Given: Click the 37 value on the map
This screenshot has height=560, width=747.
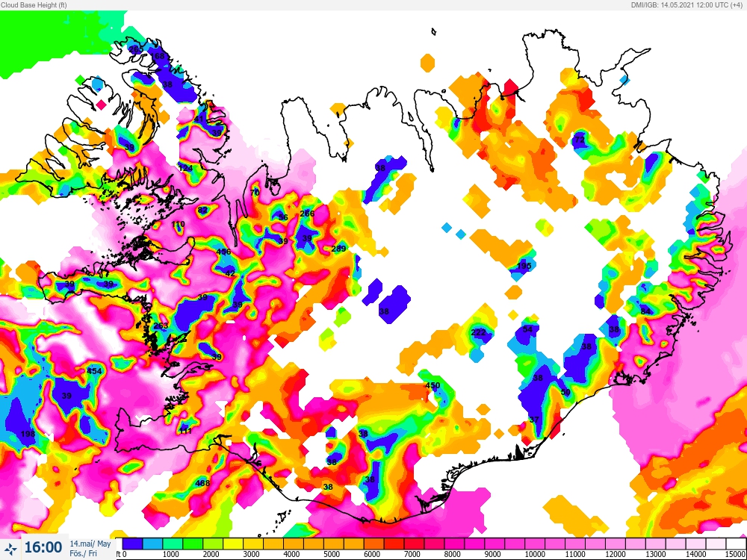Looking at the screenshot, I should 534,420.
